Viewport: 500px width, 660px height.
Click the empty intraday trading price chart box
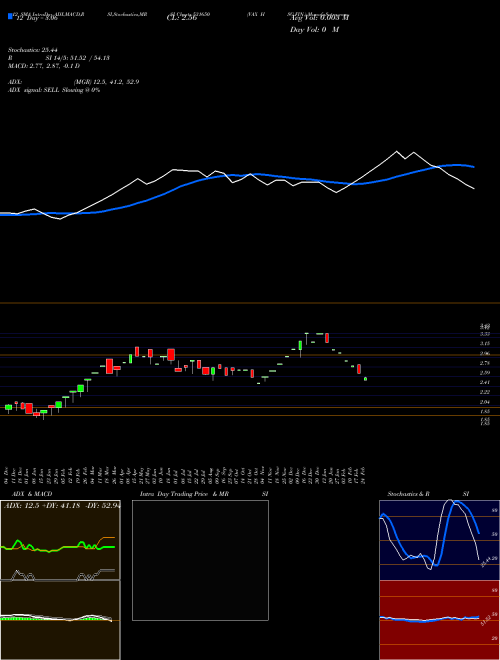[200, 560]
